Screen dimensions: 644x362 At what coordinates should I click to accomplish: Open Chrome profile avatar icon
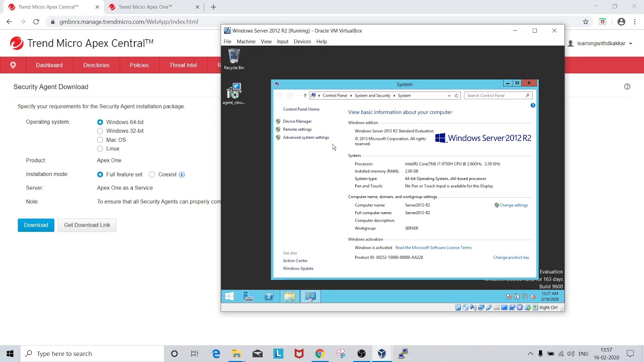[x=621, y=22]
